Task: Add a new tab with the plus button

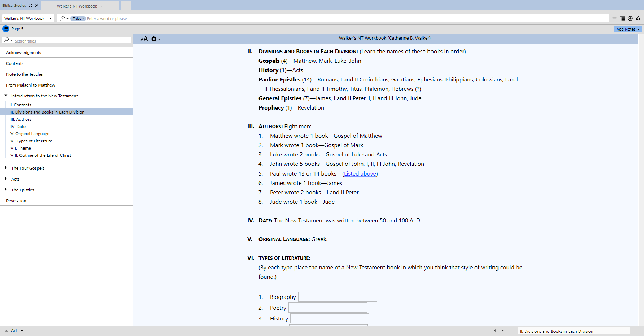Action: 126,6
